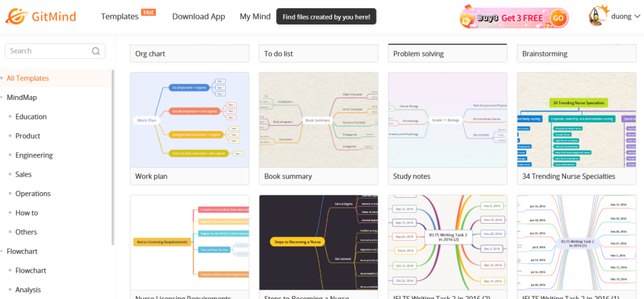Click the Work plan caption text
The image size is (644, 299).
(151, 177)
